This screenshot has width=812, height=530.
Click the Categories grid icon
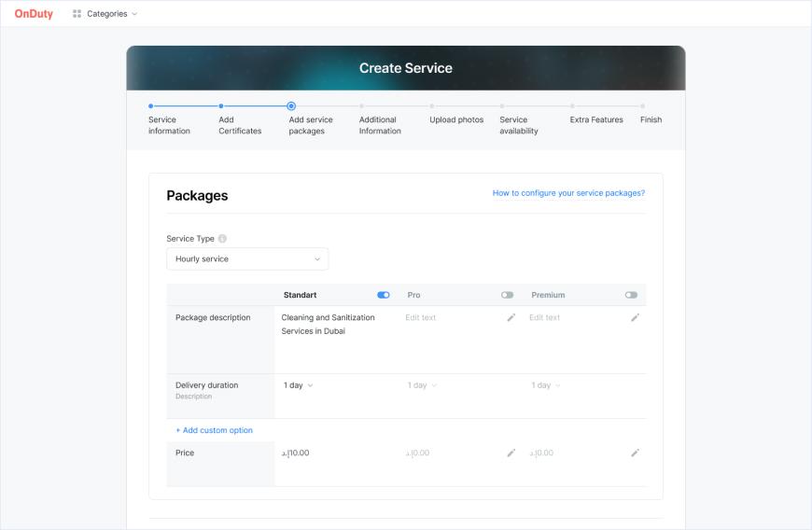coord(77,13)
